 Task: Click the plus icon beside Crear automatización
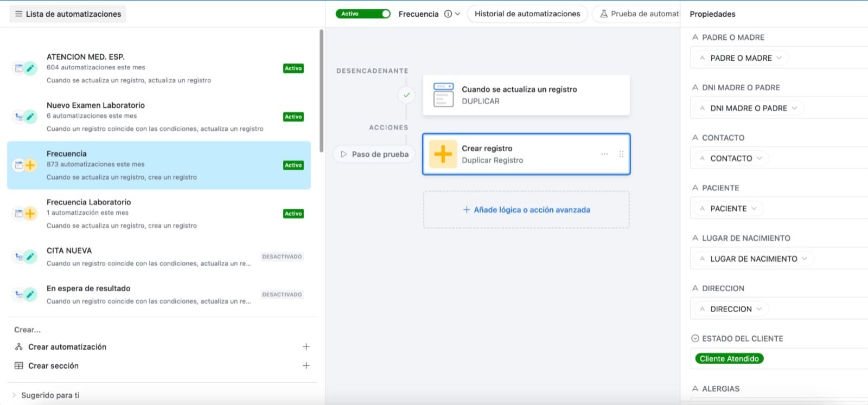tap(306, 346)
